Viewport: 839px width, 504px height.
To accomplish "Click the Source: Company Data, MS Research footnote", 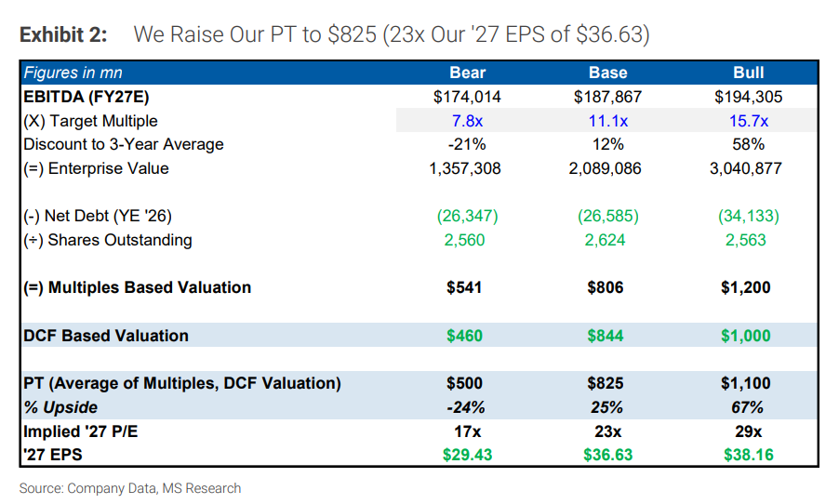I will point(130,488).
